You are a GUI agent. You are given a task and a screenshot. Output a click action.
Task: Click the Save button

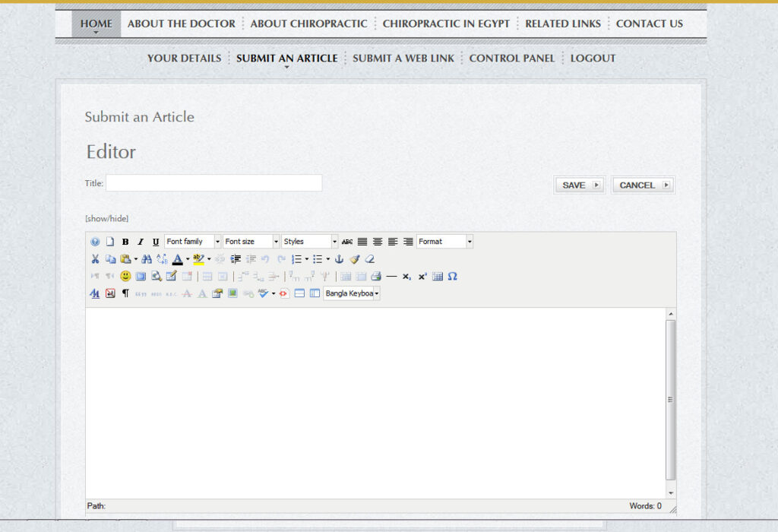580,185
